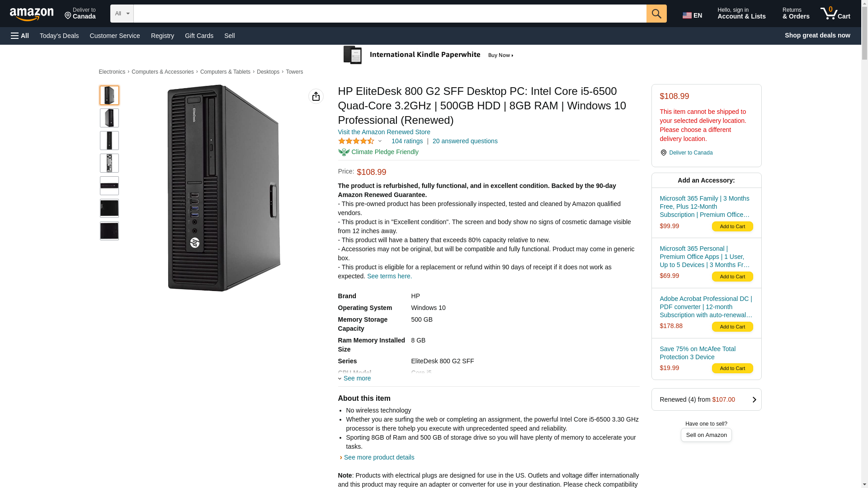868x488 pixels.
Task: Go to the Amazon logo home
Action: (x=32, y=14)
